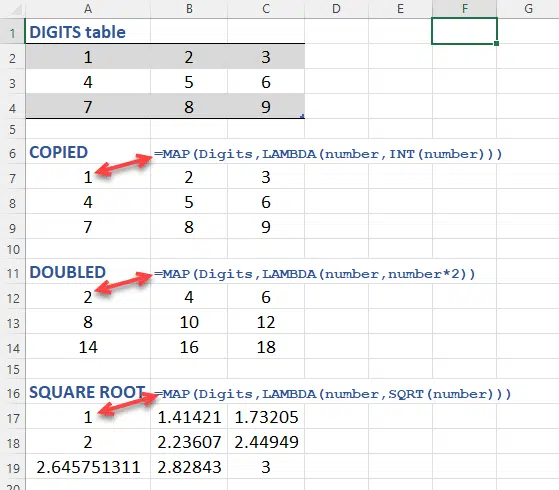Select row 15 header

13,369
